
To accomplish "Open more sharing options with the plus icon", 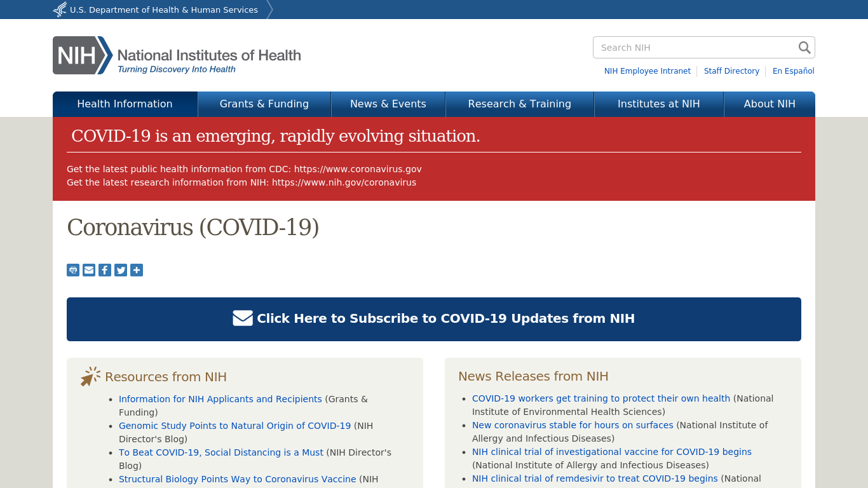I will tap(136, 270).
